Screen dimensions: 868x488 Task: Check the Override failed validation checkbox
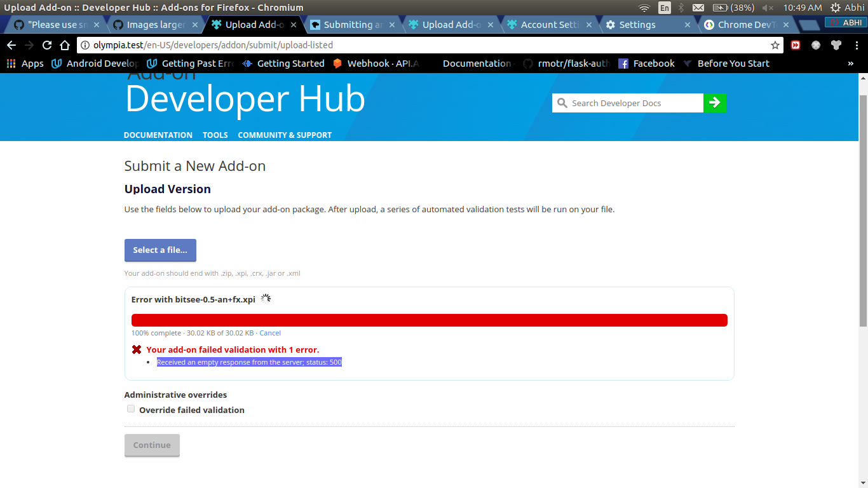point(130,409)
